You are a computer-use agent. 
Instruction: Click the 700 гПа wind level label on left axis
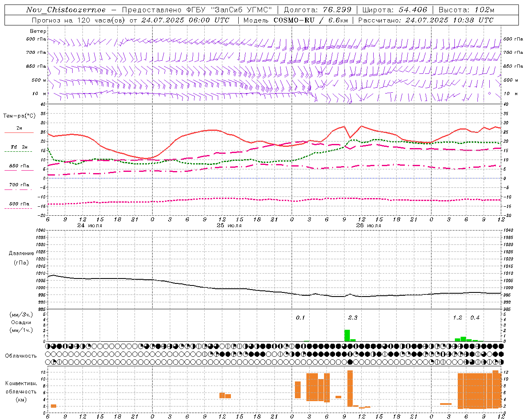(36, 52)
